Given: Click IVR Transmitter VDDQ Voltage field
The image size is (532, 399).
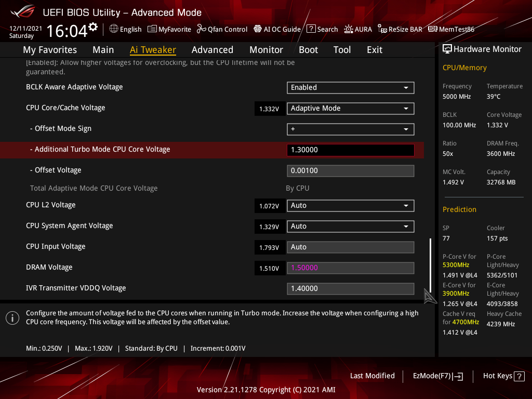Looking at the screenshot, I should click(x=351, y=289).
